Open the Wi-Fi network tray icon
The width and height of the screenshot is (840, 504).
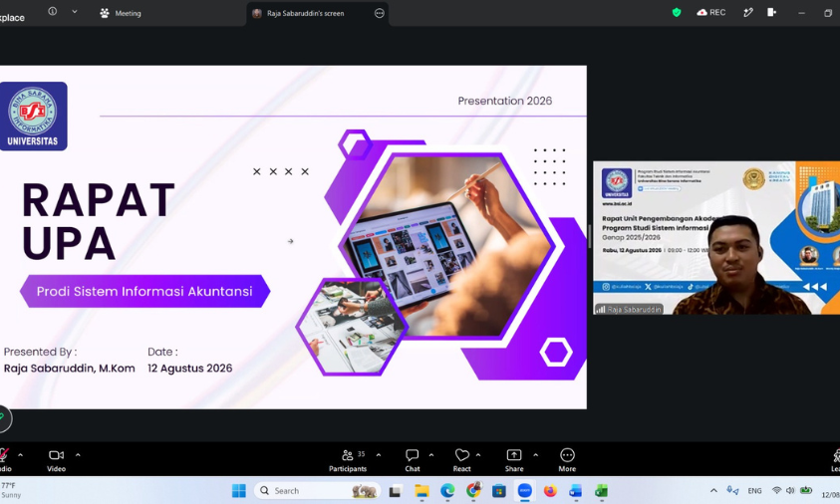click(x=777, y=491)
